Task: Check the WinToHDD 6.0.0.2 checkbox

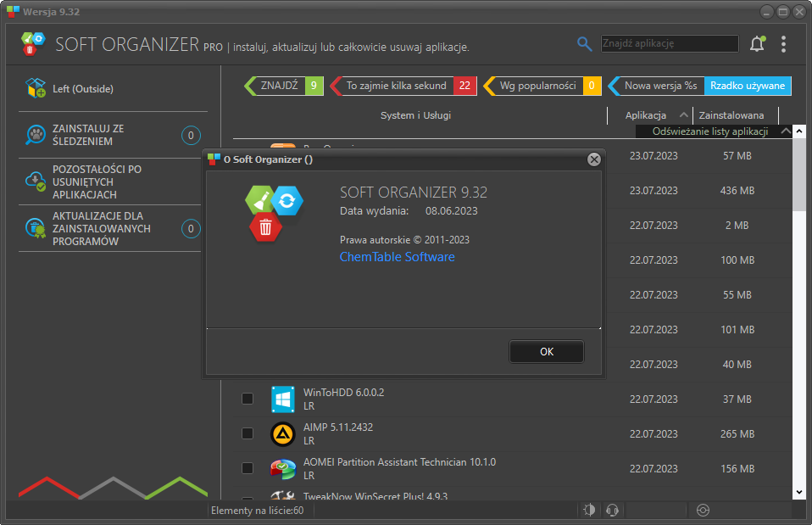Action: [x=247, y=399]
